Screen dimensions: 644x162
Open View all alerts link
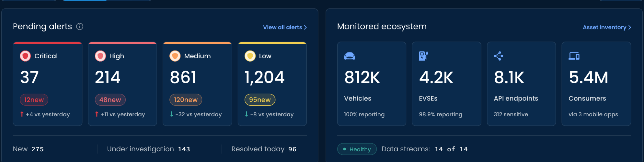[x=285, y=27]
